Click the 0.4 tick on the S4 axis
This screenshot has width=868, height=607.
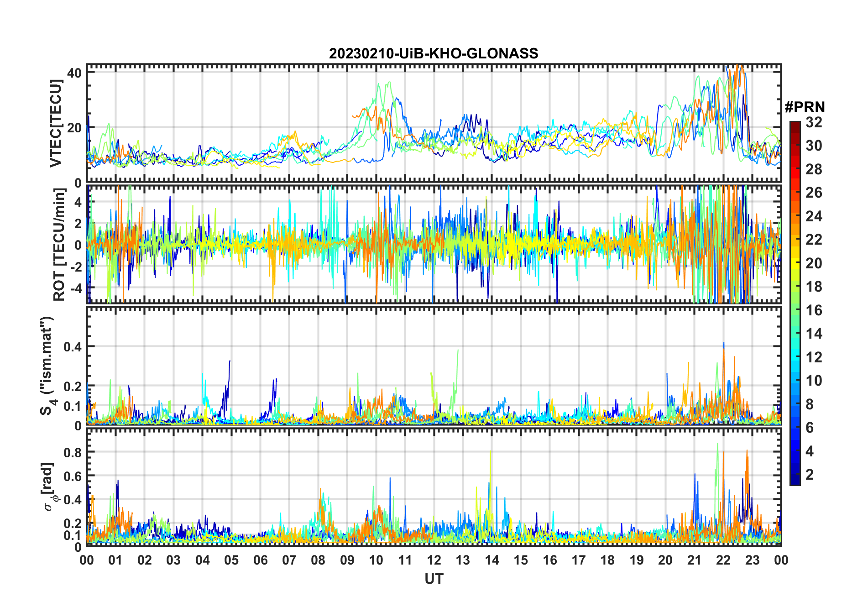pos(73,347)
